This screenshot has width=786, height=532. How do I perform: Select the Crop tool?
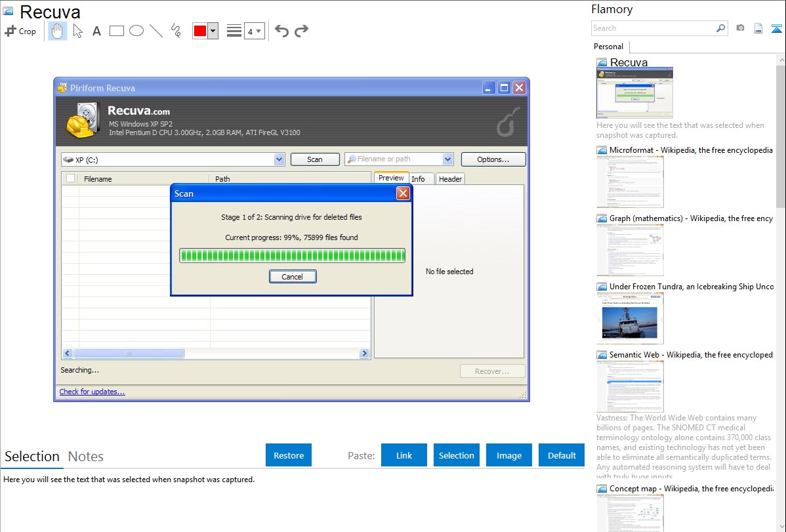20,31
